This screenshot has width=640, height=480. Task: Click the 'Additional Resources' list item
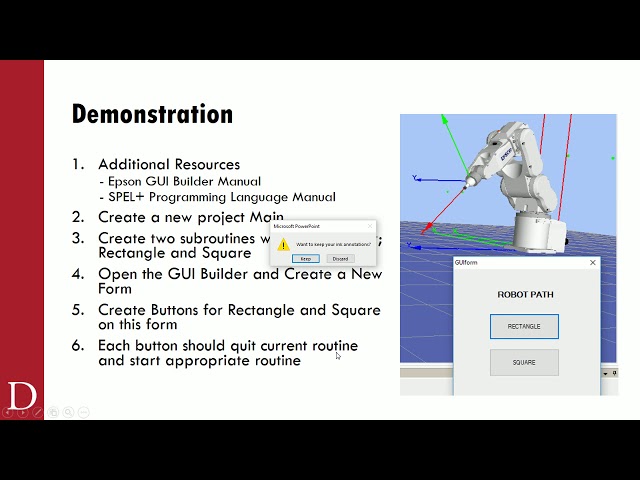[169, 164]
